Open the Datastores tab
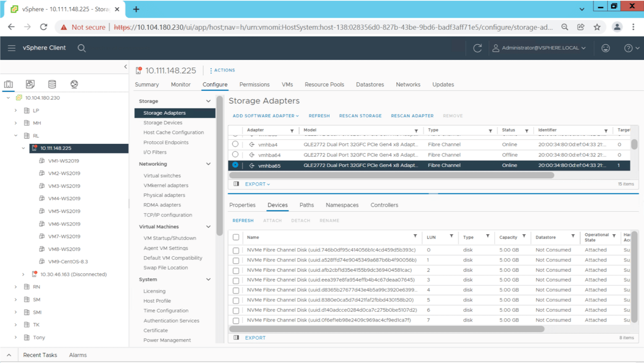Screen dimensions: 644x363 (370, 85)
